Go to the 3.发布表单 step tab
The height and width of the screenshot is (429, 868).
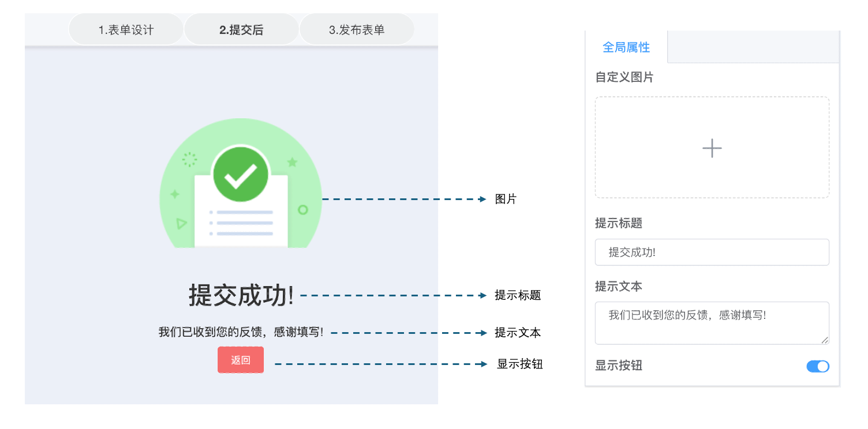[357, 30]
